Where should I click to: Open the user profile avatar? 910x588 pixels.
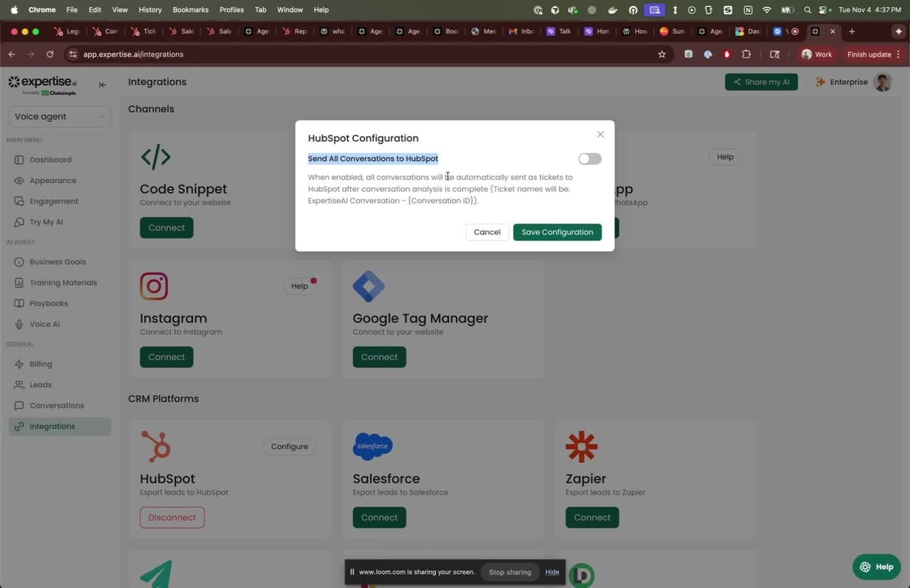882,83
